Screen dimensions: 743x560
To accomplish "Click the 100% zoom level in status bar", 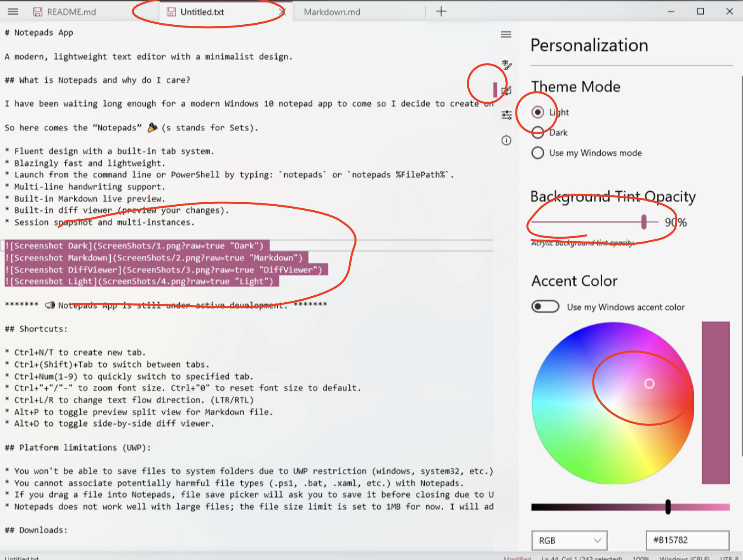I will click(x=641, y=558).
